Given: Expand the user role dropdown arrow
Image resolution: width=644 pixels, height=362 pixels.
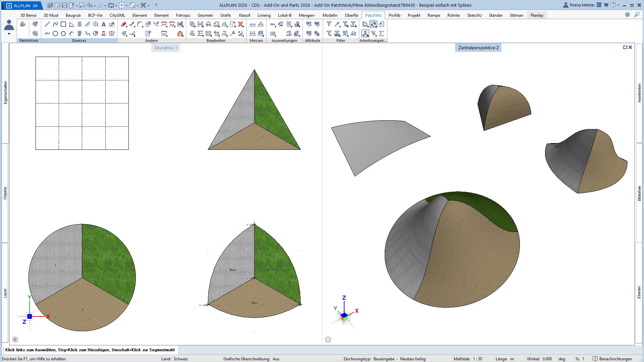Looking at the screenshot, I should pyautogui.click(x=9, y=34).
